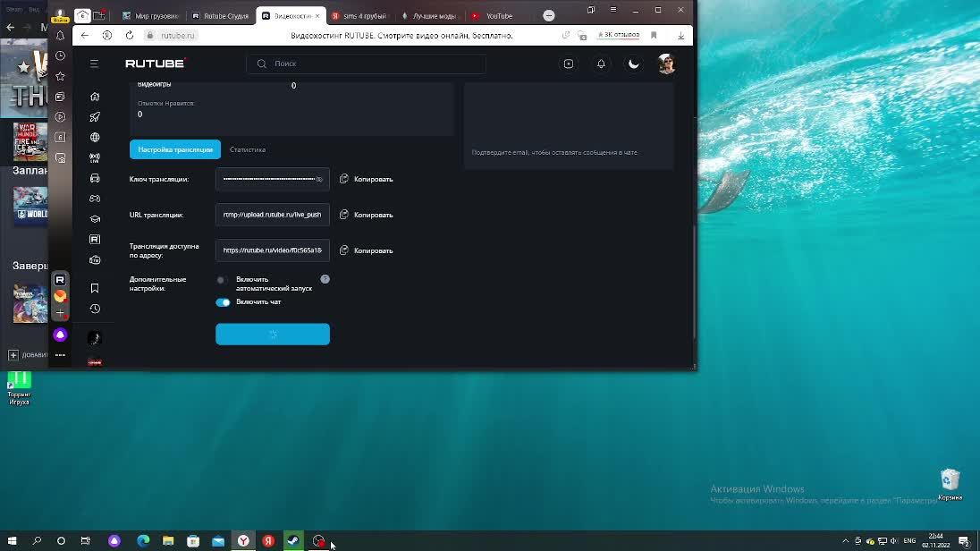The width and height of the screenshot is (980, 551).
Task: Click the RUTUBE logo
Action: tap(156, 64)
